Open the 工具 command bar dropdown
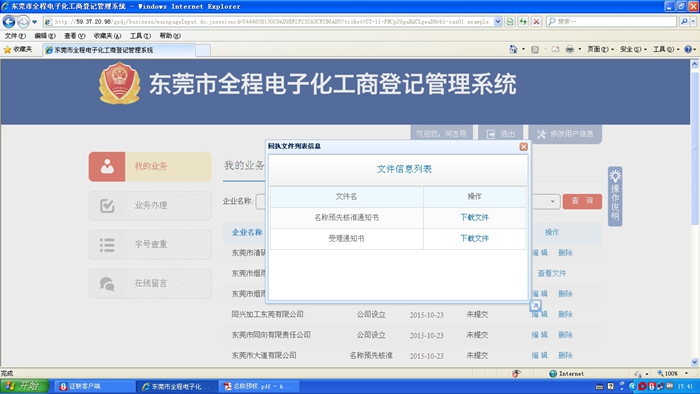 666,49
